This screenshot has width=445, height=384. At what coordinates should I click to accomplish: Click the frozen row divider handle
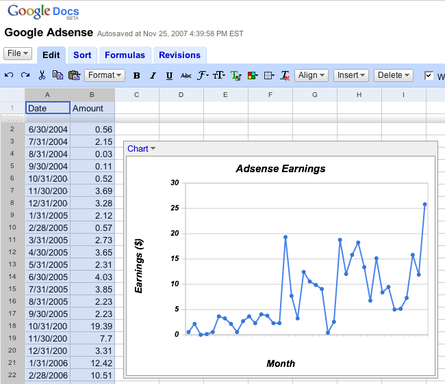[x=12, y=118]
